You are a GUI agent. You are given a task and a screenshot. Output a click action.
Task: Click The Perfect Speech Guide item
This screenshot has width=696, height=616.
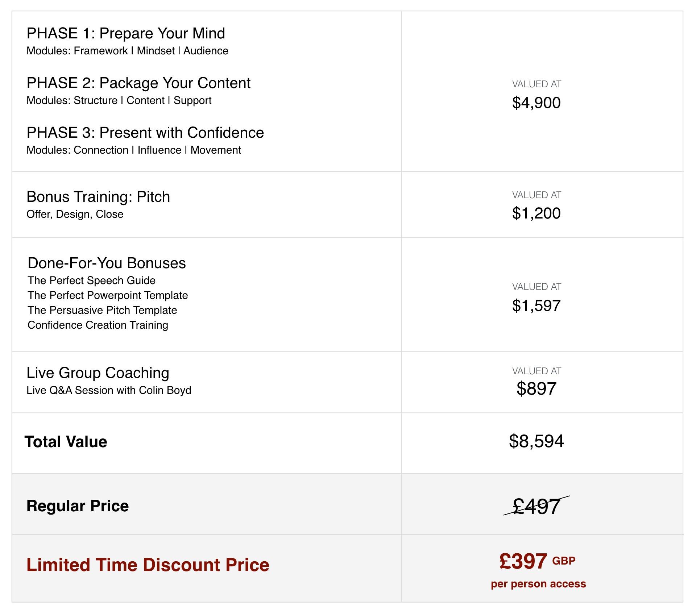click(91, 280)
